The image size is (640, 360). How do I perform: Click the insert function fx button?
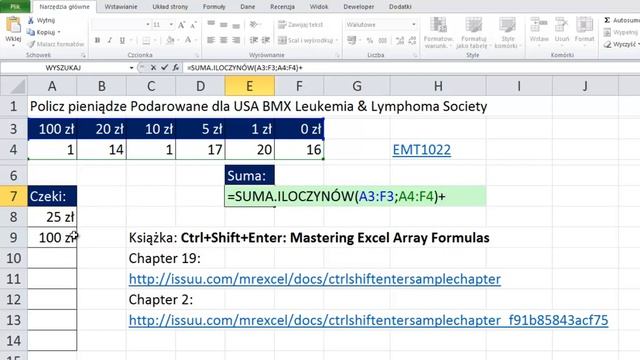click(176, 68)
